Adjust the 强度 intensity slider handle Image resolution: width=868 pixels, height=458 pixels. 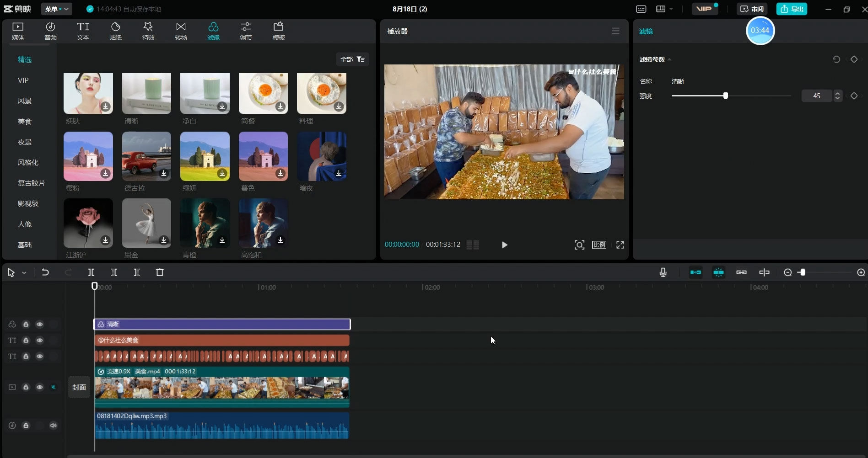[x=725, y=96]
